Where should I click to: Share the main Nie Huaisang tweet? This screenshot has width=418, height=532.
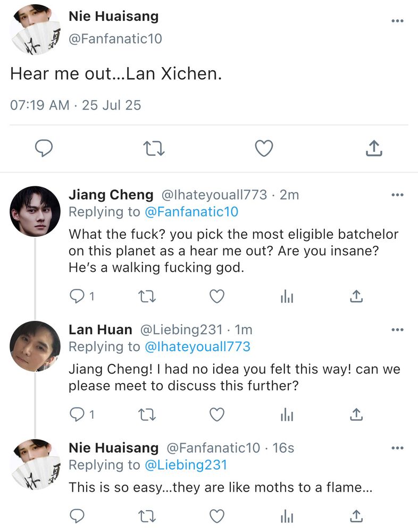click(x=374, y=148)
